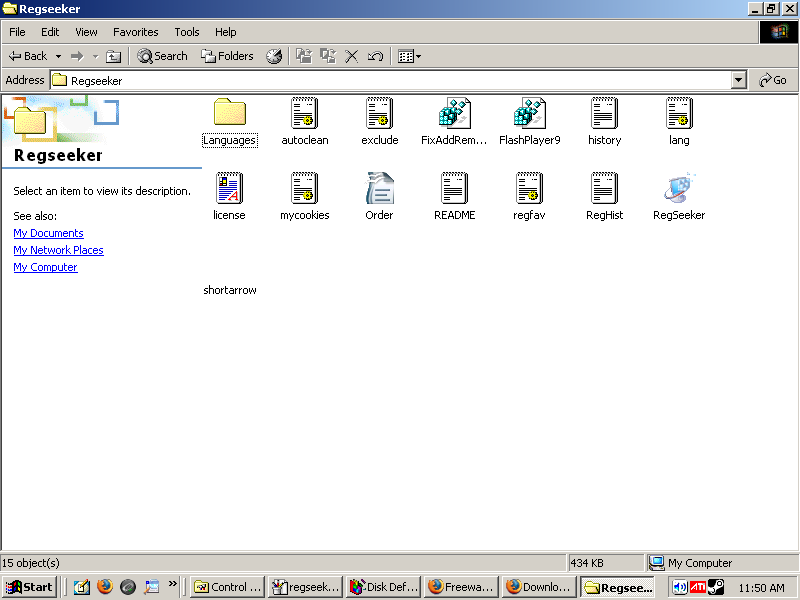Image resolution: width=800 pixels, height=600 pixels.
Task: Expand the Back button history dropdown
Action: (58, 56)
